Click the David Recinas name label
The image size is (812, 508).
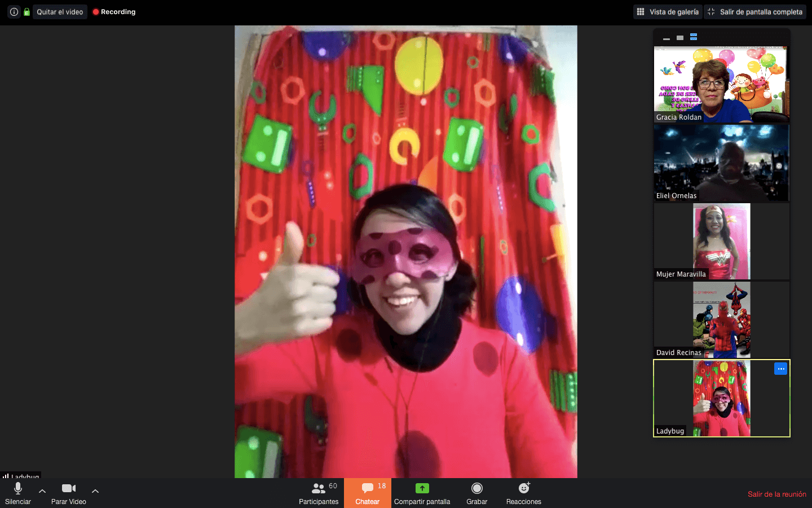(678, 352)
